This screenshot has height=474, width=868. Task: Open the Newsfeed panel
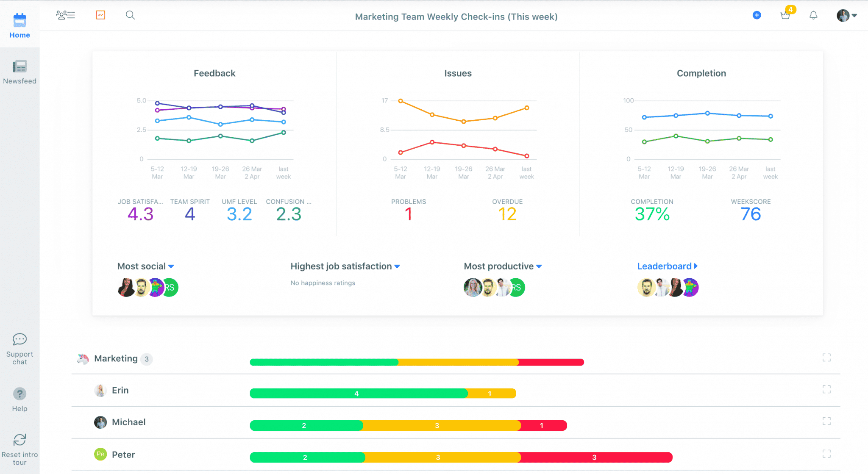coord(19,70)
